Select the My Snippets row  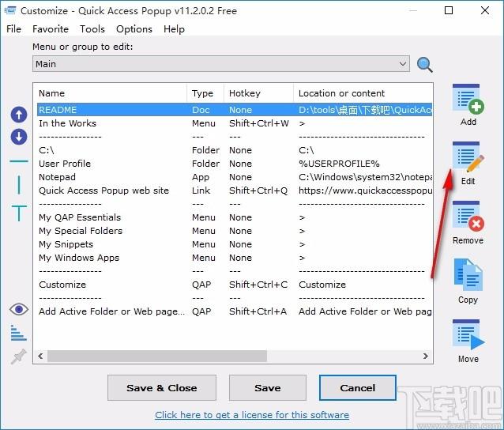[235, 244]
